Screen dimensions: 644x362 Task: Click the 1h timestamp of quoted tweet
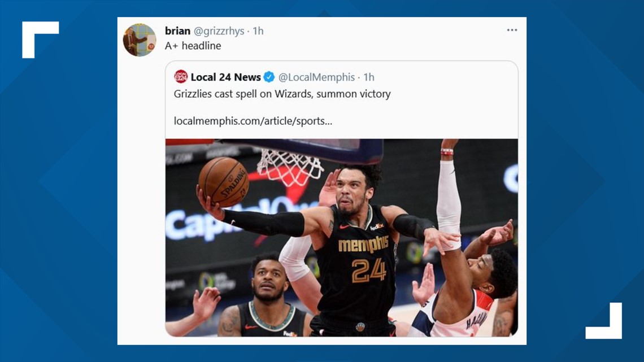(369, 77)
